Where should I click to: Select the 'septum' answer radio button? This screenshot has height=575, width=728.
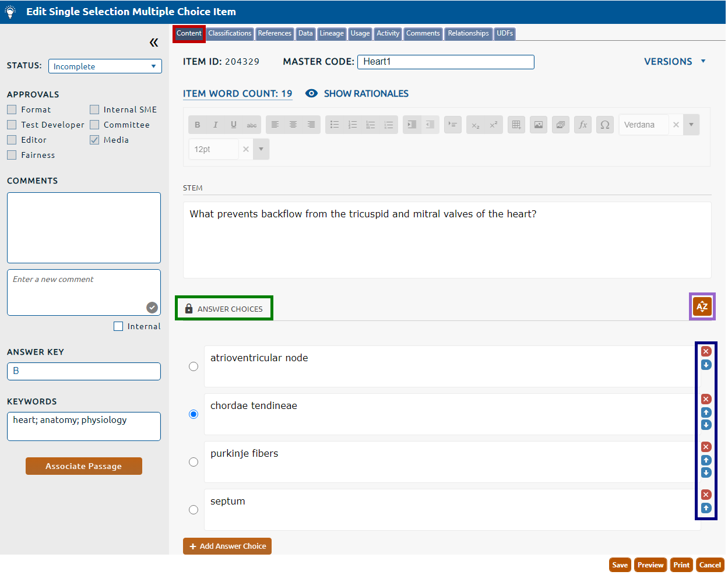[194, 510]
